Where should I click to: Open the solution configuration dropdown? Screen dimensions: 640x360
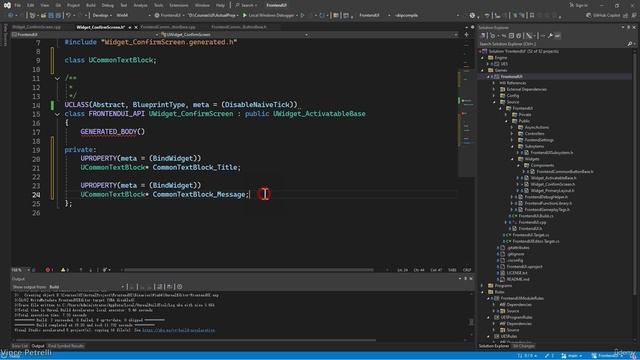pyautogui.click(x=102, y=15)
